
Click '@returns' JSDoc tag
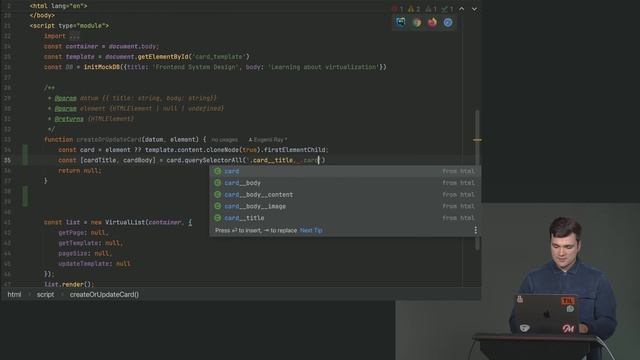pos(69,119)
